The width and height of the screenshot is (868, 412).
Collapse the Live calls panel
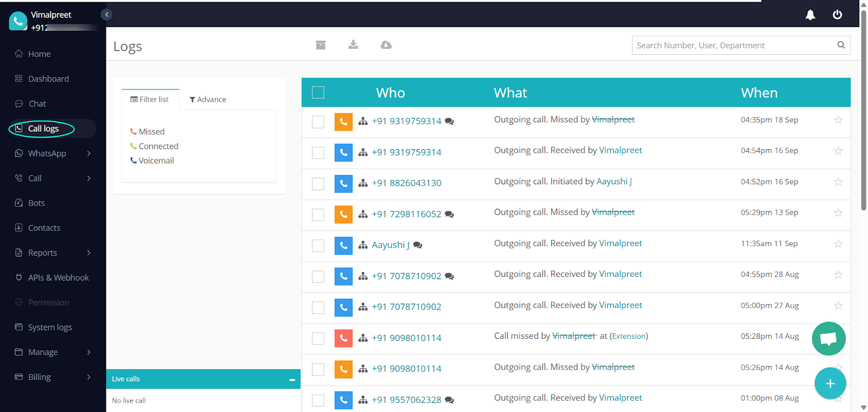[292, 379]
